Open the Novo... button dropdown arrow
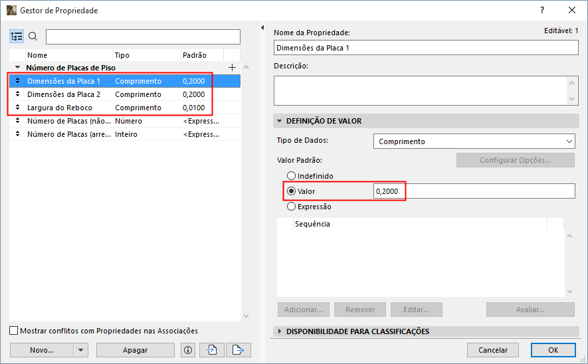Image resolution: width=588 pixels, height=364 pixels. pyautogui.click(x=80, y=350)
